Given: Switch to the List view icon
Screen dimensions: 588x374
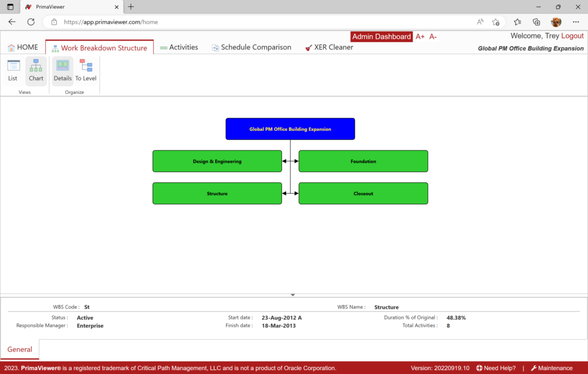Looking at the screenshot, I should point(13,71).
